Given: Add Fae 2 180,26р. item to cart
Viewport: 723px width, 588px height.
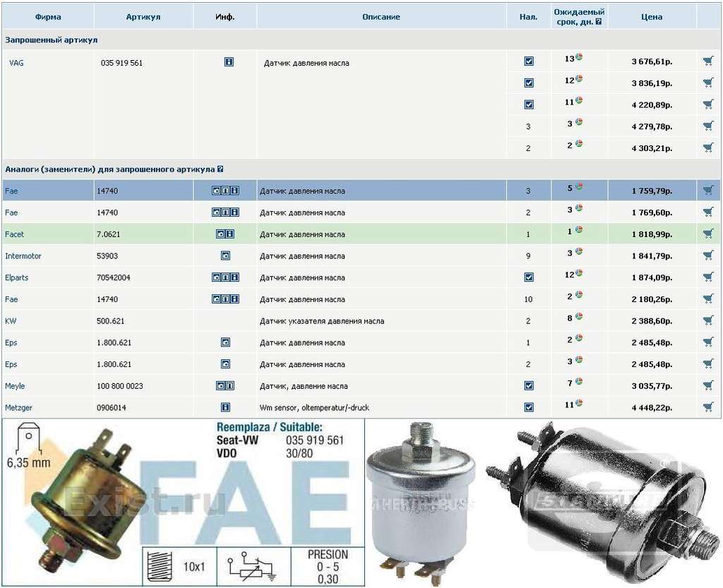Looking at the screenshot, I should coord(708,299).
